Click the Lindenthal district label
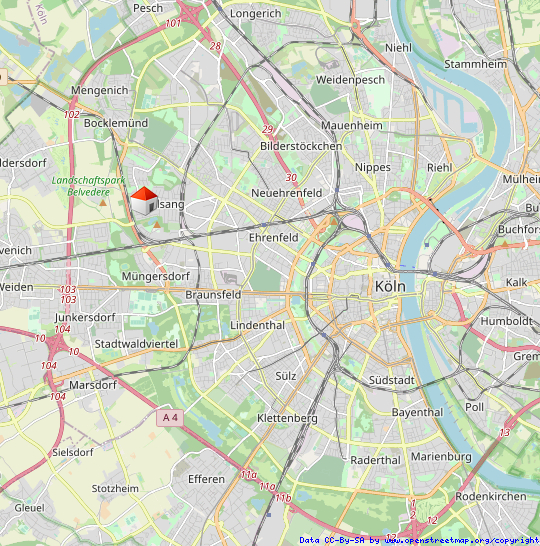 (257, 325)
